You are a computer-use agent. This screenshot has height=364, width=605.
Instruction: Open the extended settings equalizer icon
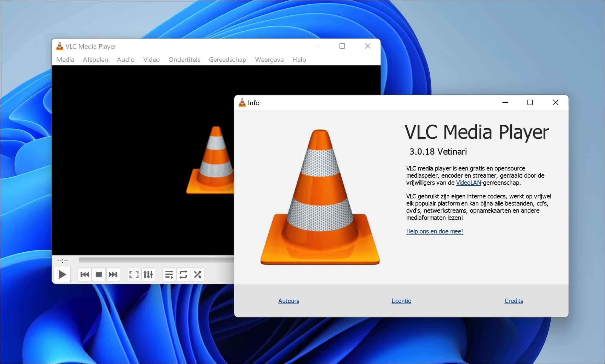(x=148, y=274)
